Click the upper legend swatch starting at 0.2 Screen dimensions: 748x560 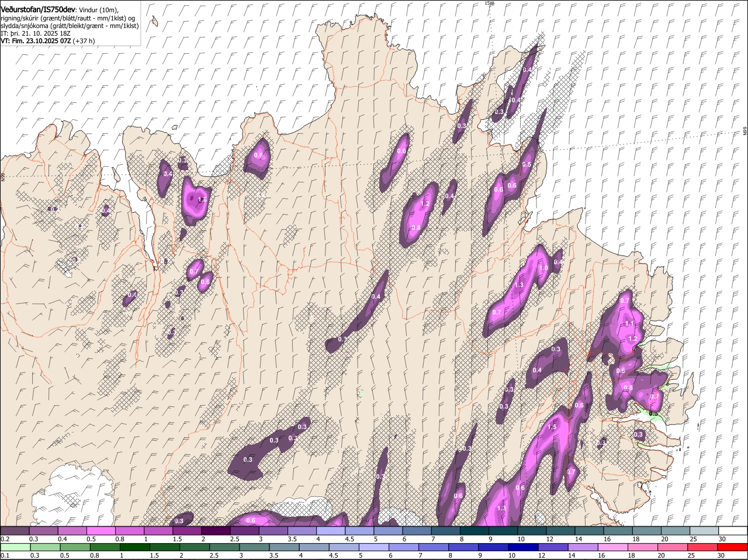[x=15, y=530]
